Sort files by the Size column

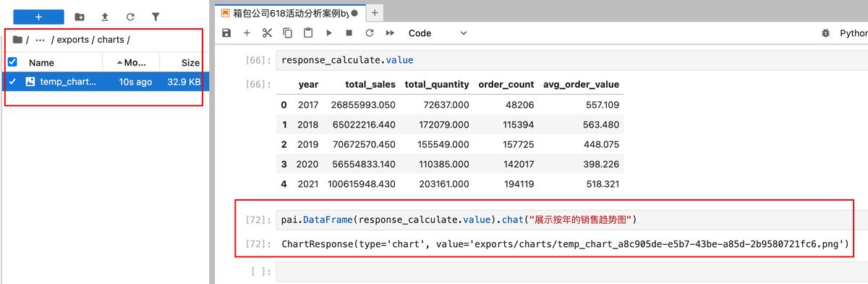tap(191, 62)
